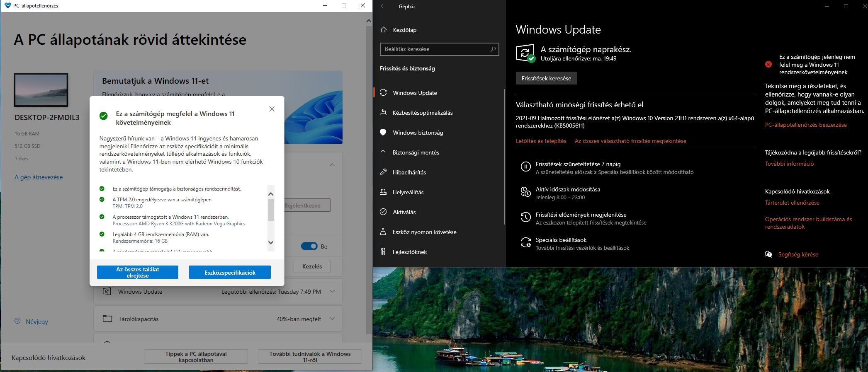Click the red error icon for Windows 11 requirements

768,64
